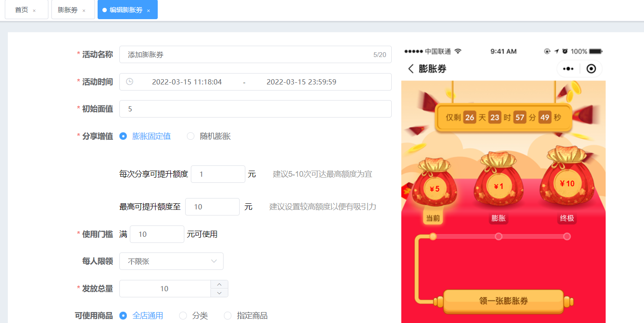
Task: Close the 首页 tab with its x icon
Action: pyautogui.click(x=34, y=10)
